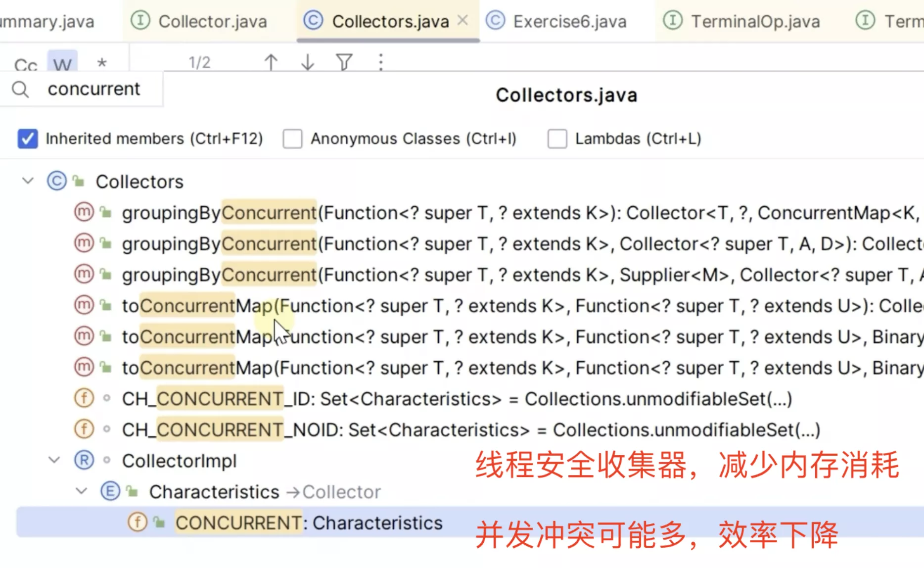
Task: Select the CONCURRENT: Characteristics row
Action: [470, 522]
